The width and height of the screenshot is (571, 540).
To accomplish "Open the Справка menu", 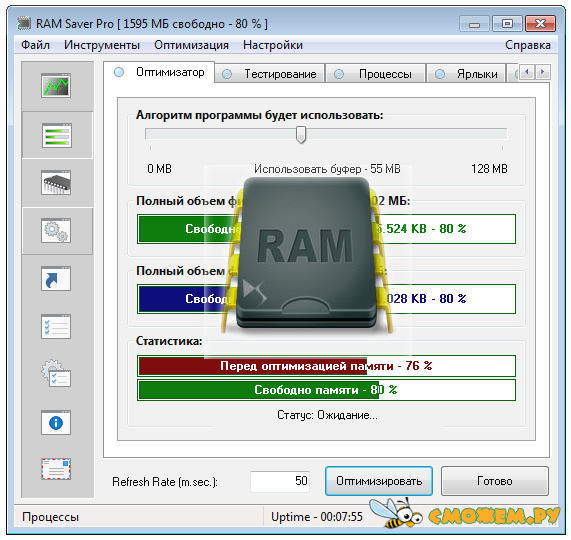I will click(x=528, y=45).
